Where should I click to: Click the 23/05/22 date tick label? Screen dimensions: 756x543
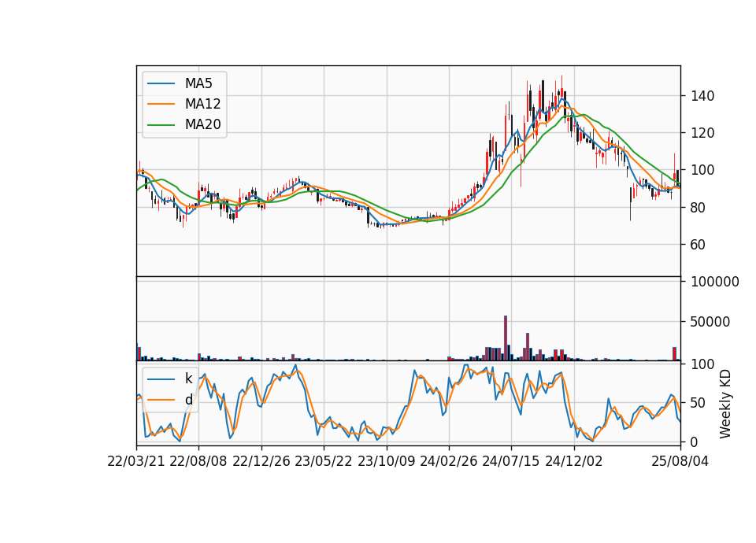tap(324, 461)
